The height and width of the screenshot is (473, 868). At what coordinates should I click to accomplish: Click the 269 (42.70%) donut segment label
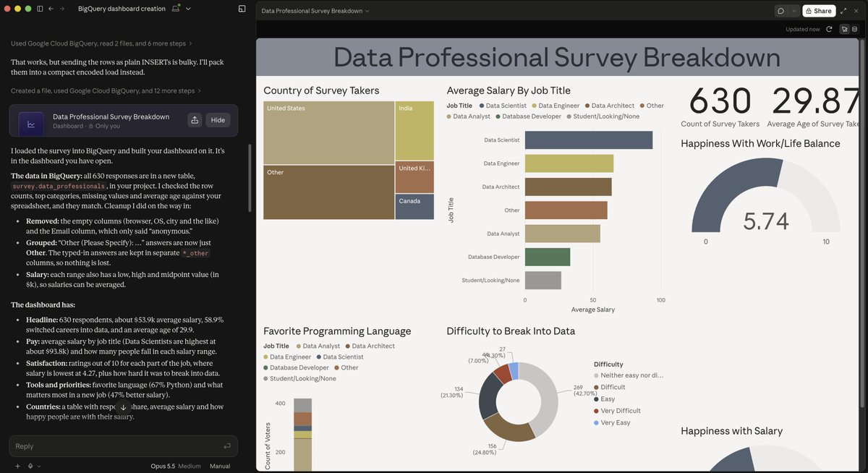pyautogui.click(x=586, y=390)
